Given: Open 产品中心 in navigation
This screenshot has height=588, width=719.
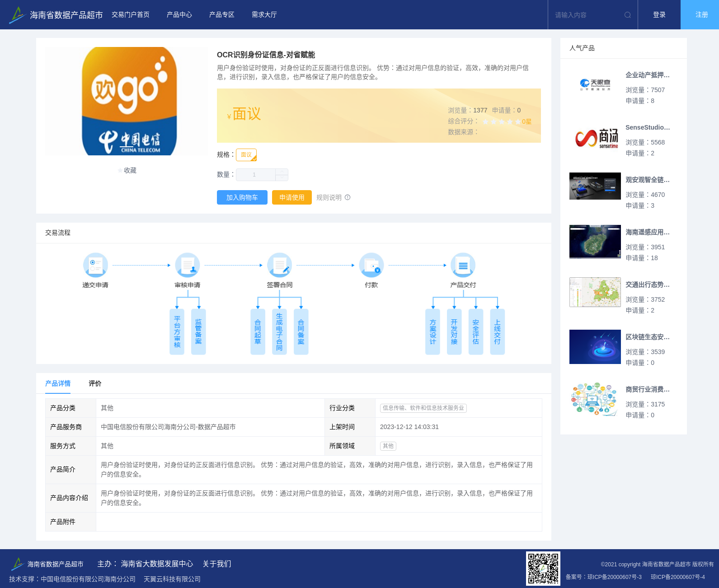Looking at the screenshot, I should [x=179, y=15].
